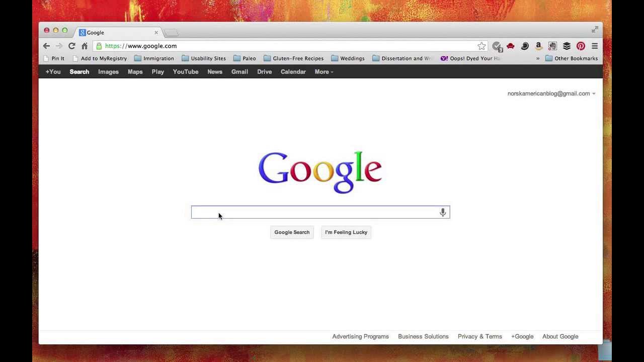Open the Gluten-Free Recipes bookmarks folder
The image size is (644, 362).
(x=293, y=58)
